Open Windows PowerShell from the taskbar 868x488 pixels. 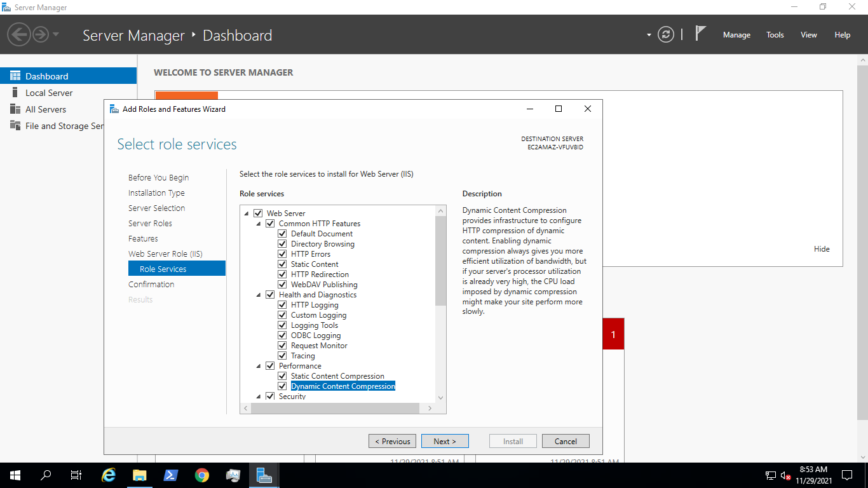(170, 475)
